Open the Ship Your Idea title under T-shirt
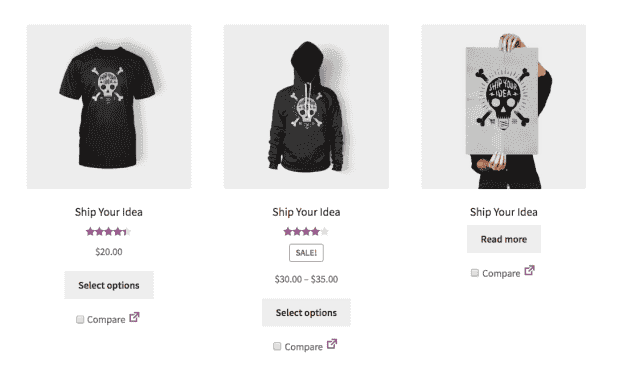 (109, 212)
